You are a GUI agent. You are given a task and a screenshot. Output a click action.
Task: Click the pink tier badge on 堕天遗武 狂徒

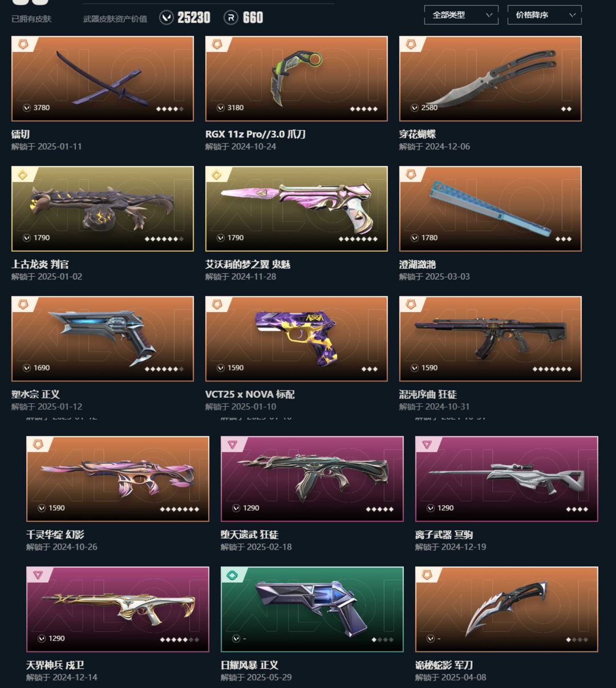233,444
